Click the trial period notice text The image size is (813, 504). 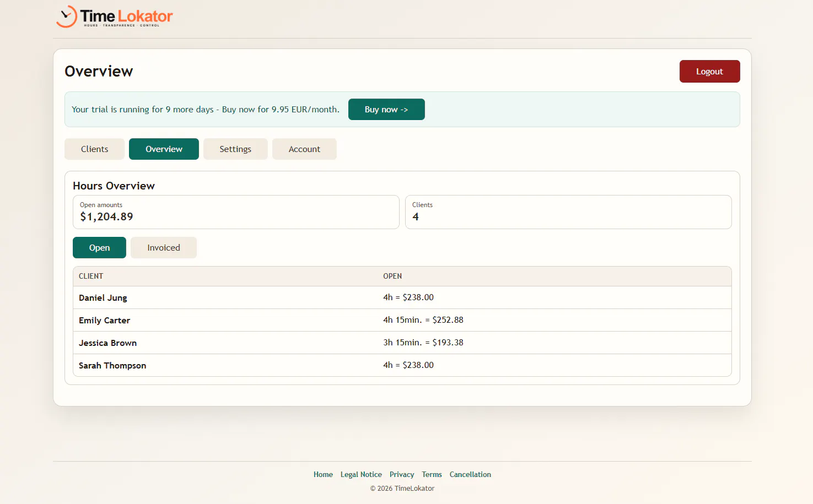[x=206, y=110]
